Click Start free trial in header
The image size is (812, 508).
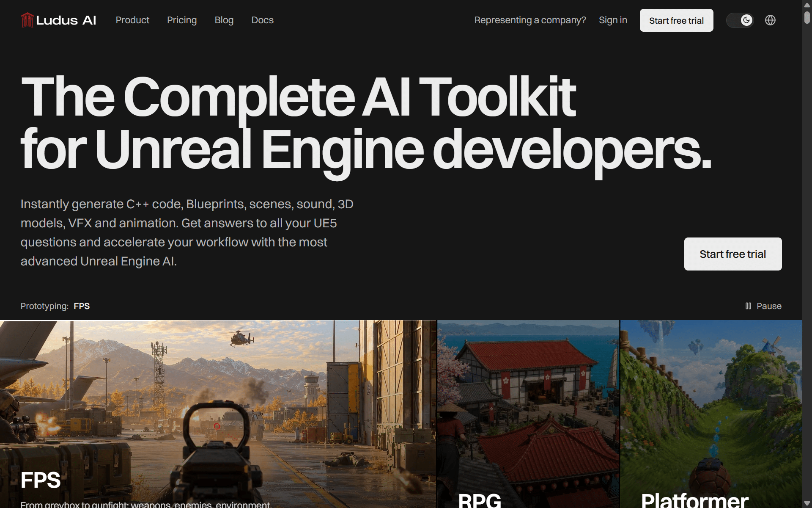point(676,20)
